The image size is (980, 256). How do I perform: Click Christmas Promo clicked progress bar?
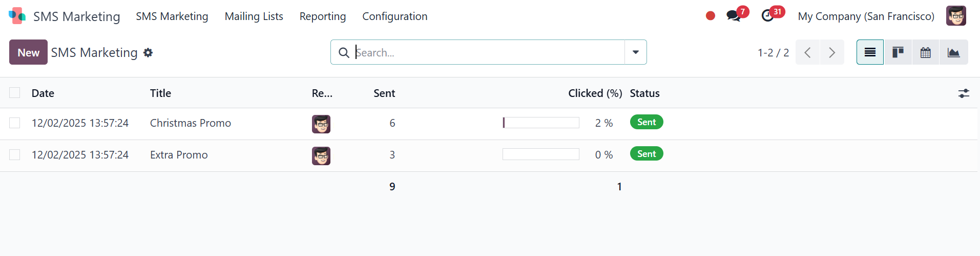[x=541, y=123]
